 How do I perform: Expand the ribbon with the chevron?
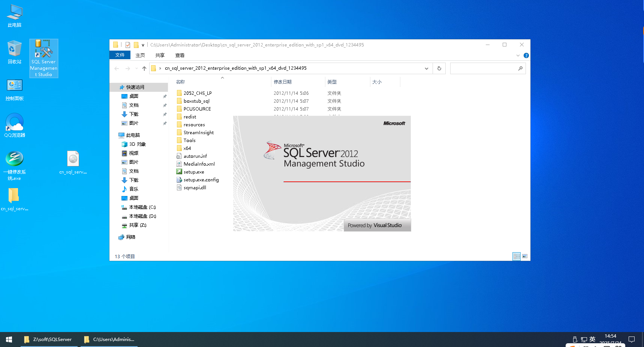tap(518, 55)
